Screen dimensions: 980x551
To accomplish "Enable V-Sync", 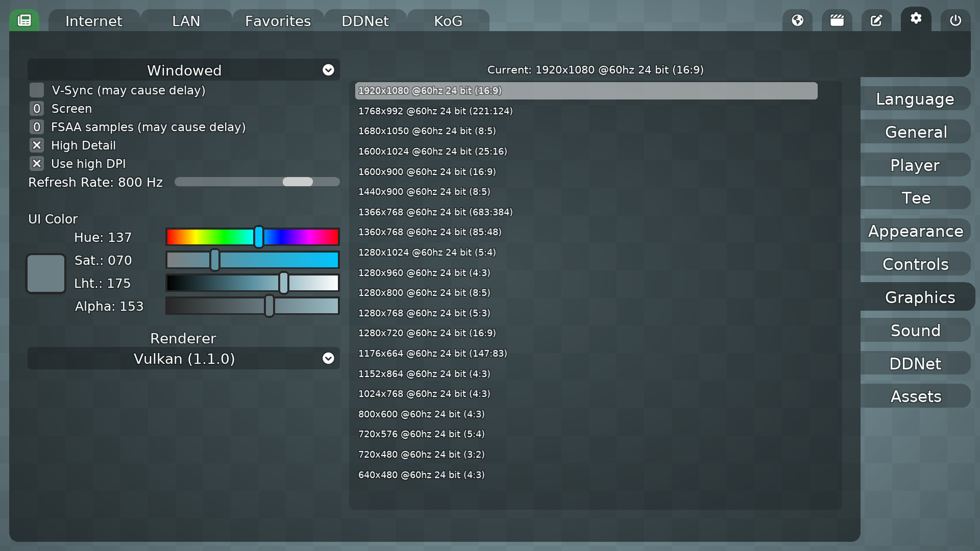I will click(x=36, y=90).
